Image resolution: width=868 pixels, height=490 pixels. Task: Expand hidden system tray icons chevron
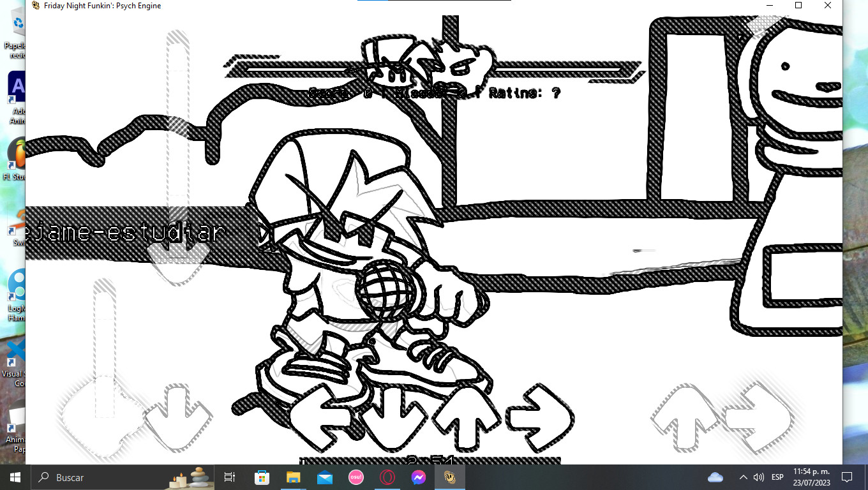pos(743,477)
